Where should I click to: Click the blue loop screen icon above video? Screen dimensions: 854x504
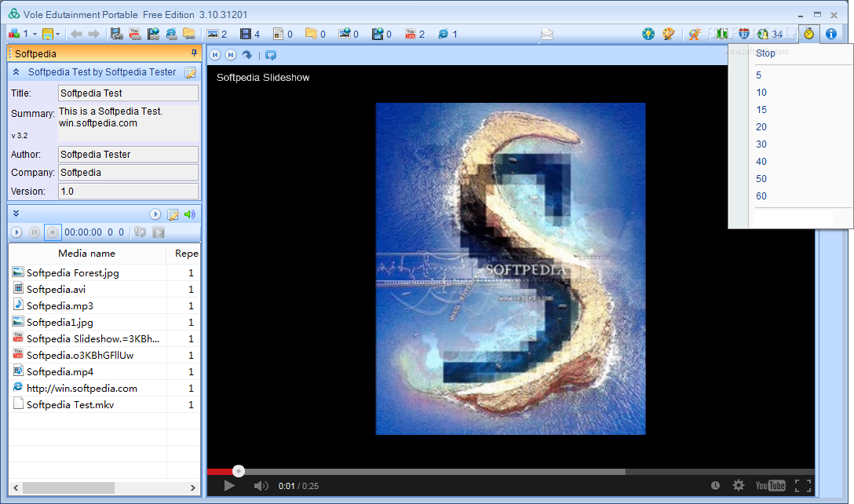271,55
